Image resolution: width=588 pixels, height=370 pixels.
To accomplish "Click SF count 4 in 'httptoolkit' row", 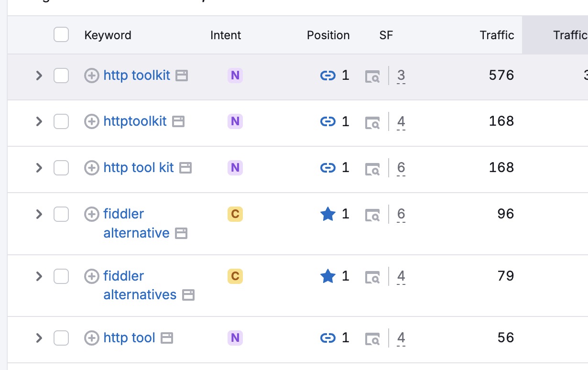I will [x=401, y=121].
